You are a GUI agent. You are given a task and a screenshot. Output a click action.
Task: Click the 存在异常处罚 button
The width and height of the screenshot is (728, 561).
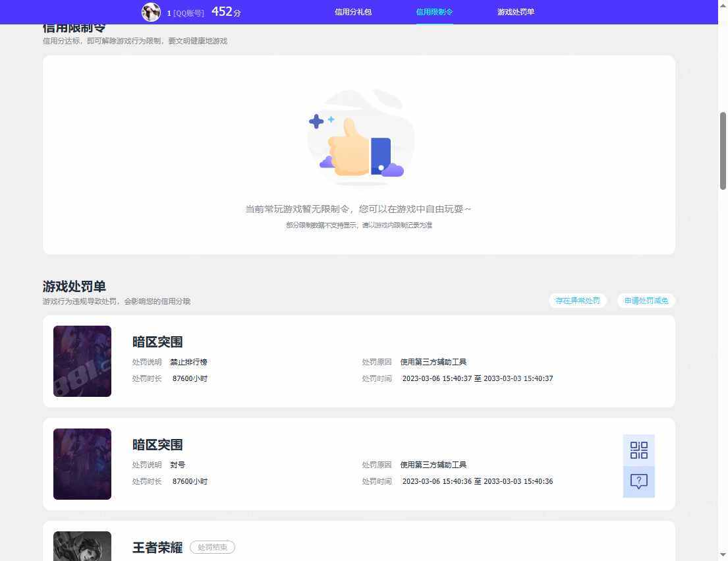tap(578, 301)
